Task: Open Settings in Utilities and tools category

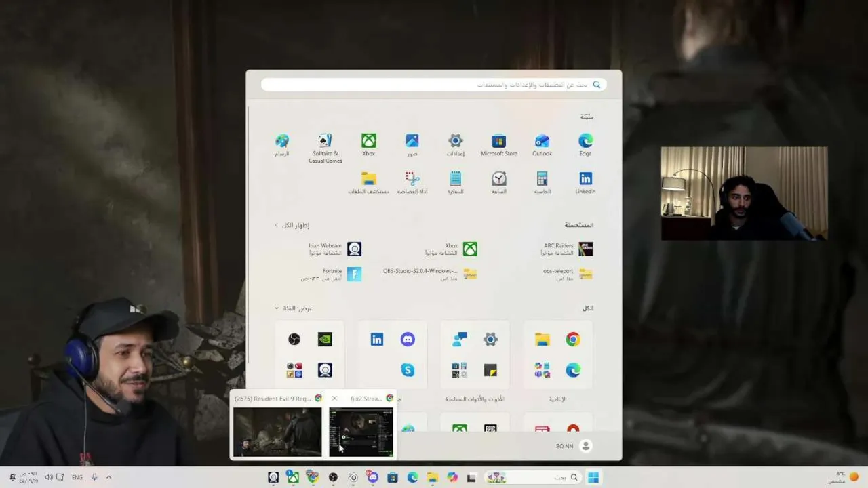Action: point(490,340)
